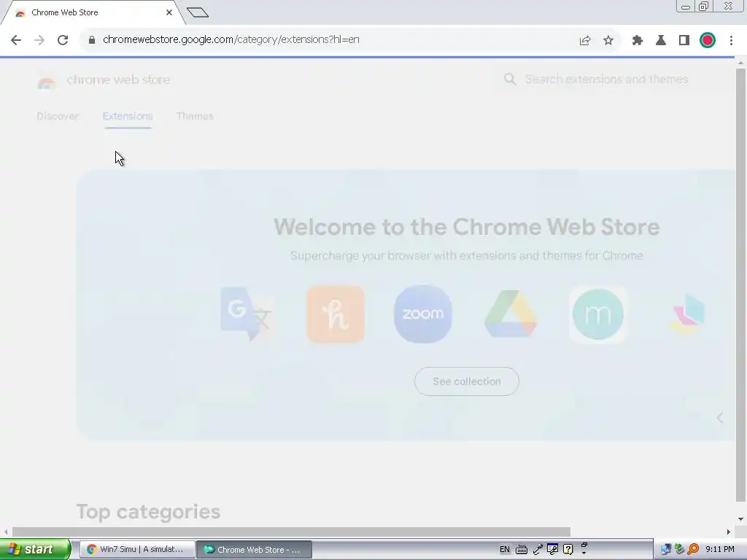Screen dimensions: 747x560
Task: Open the Momentum 'm' extension icon
Action: tap(598, 314)
